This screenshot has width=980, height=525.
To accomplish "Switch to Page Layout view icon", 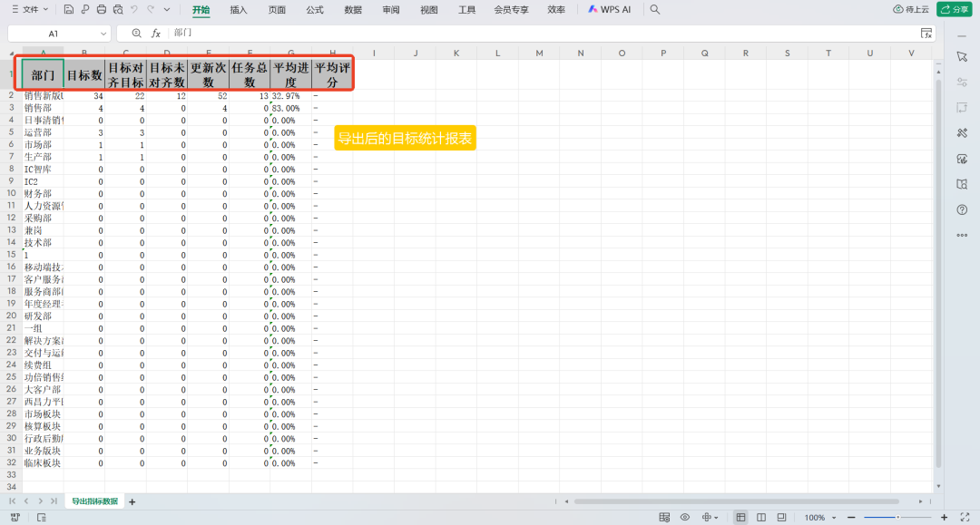I will tap(782, 518).
